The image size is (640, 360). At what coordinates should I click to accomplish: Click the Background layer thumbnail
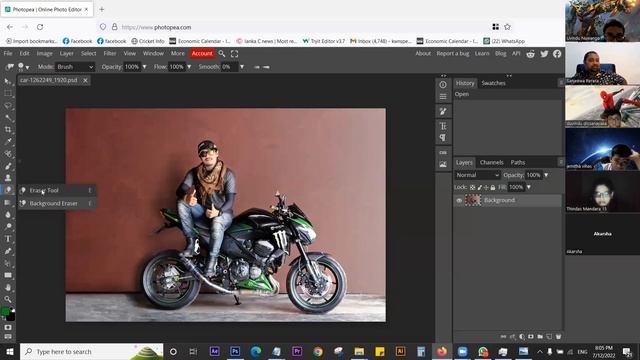(x=473, y=200)
